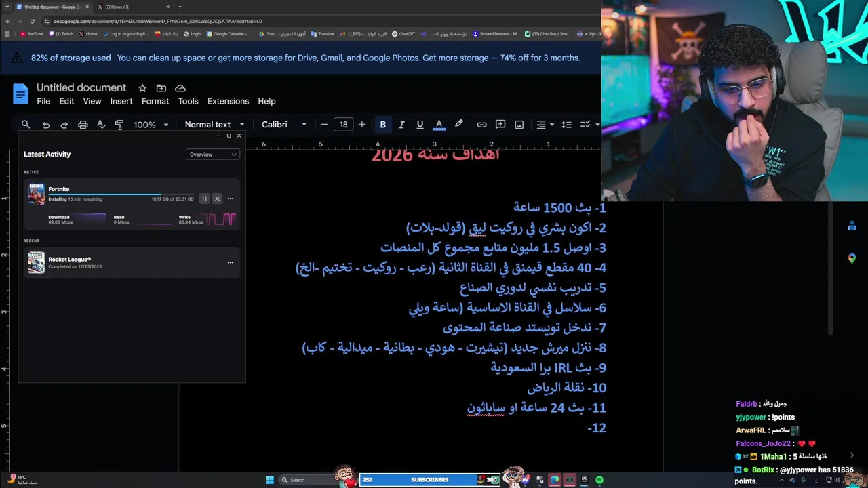Move the document using the folder icon
Image resolution: width=868 pixels, height=488 pixels.
coord(161,88)
